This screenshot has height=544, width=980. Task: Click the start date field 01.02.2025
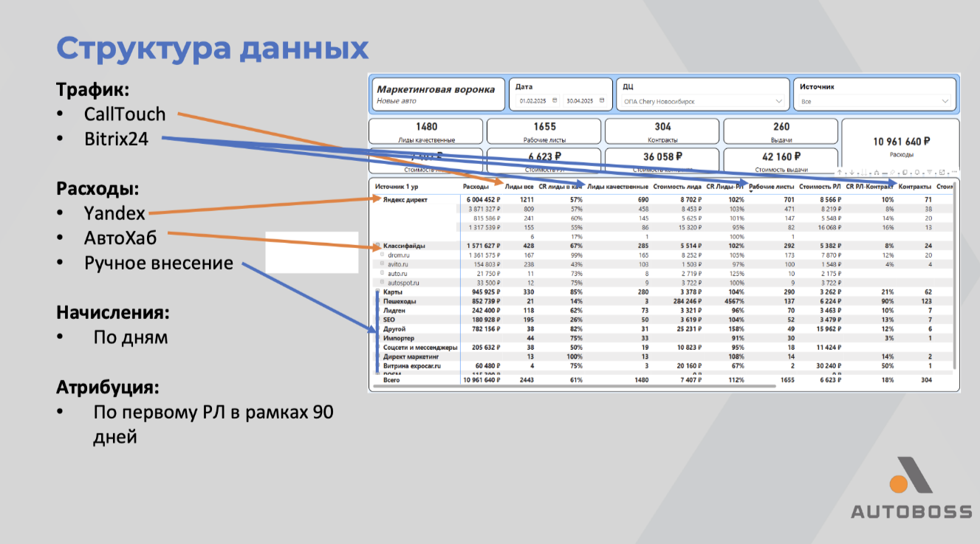537,101
